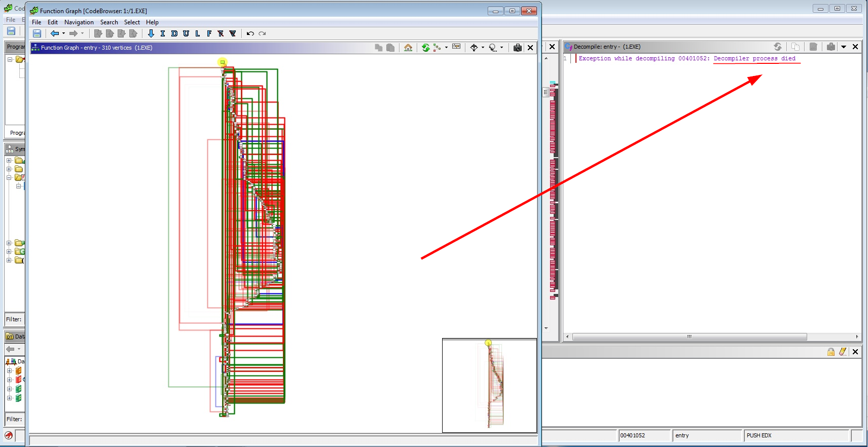Toggle the 'U' next undefined navigation button
The height and width of the screenshot is (447, 868).
186,33
